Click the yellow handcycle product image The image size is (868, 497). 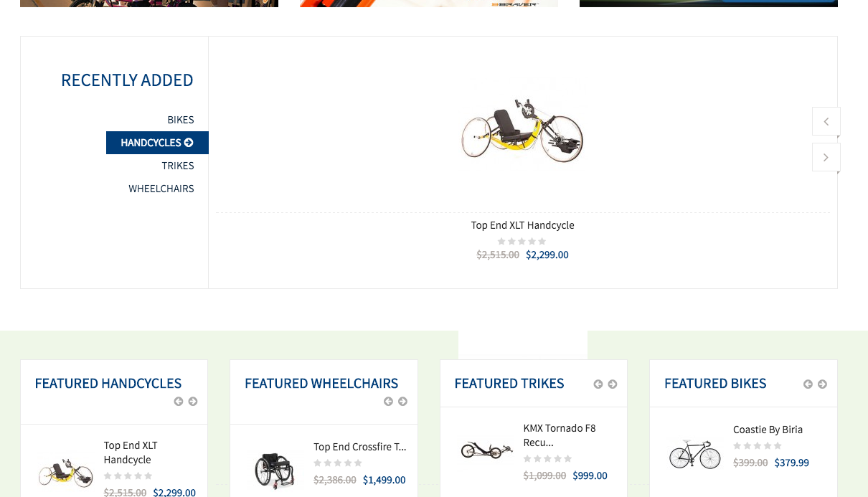point(522,129)
